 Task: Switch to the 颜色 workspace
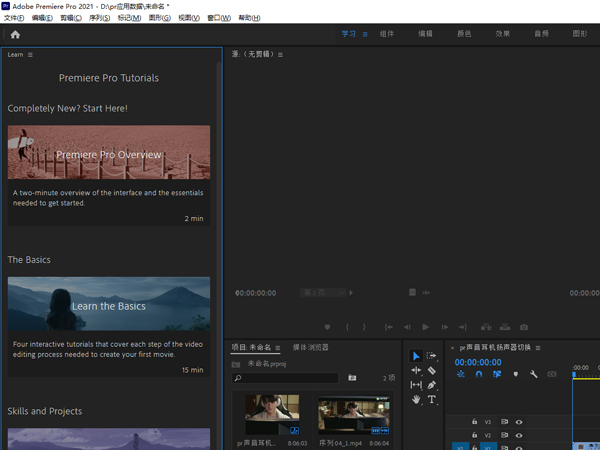tap(464, 34)
